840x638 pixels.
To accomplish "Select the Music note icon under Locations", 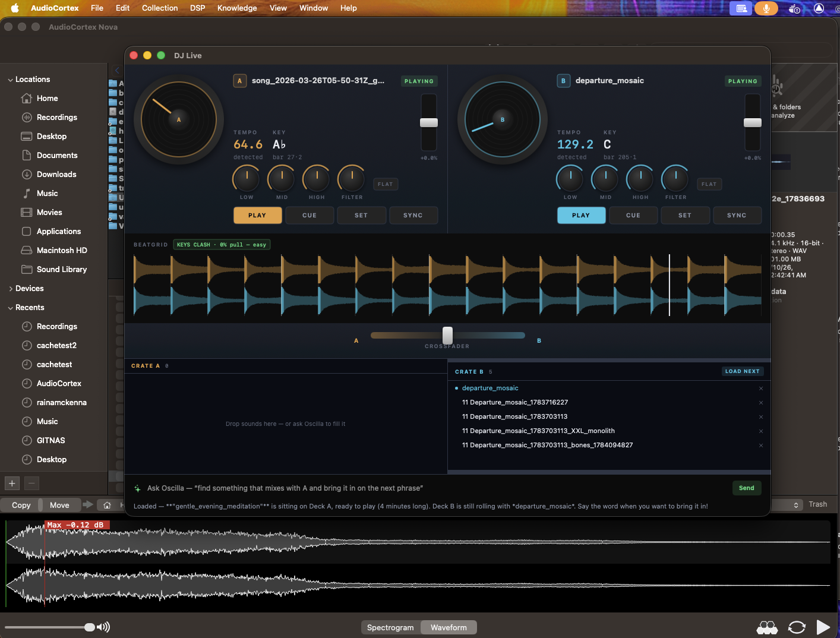I will 27,193.
